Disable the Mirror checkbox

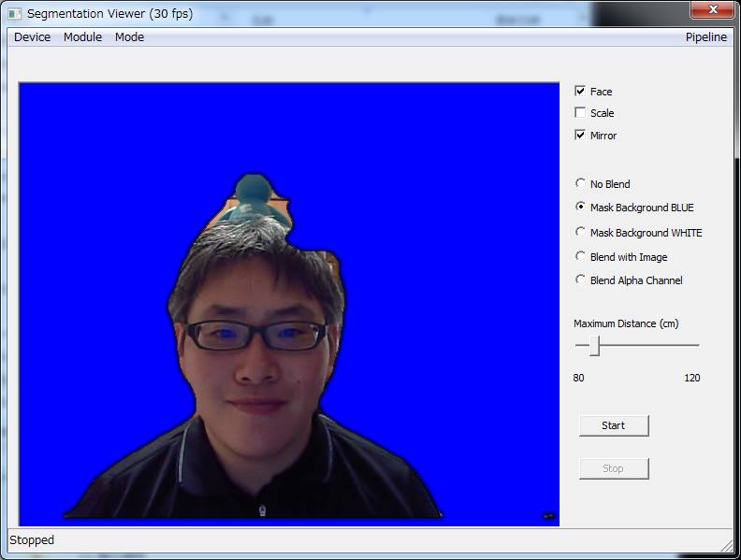click(x=580, y=136)
